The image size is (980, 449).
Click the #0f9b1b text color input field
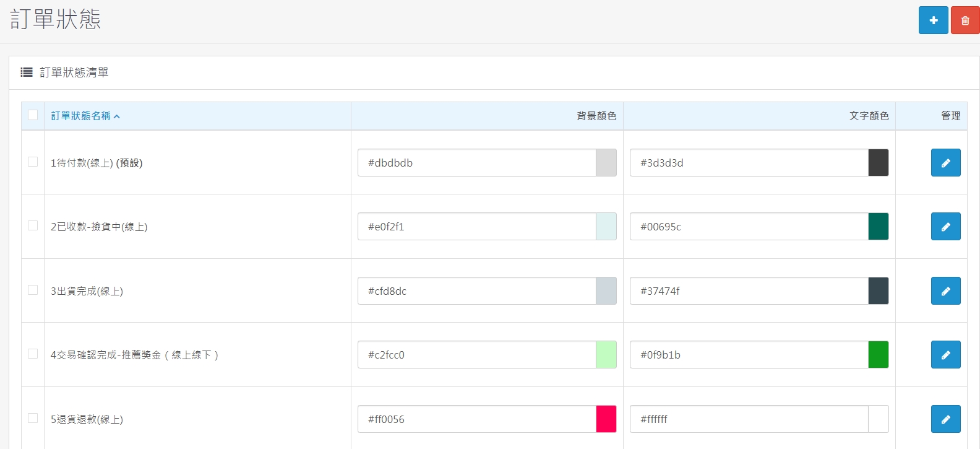[x=749, y=355]
